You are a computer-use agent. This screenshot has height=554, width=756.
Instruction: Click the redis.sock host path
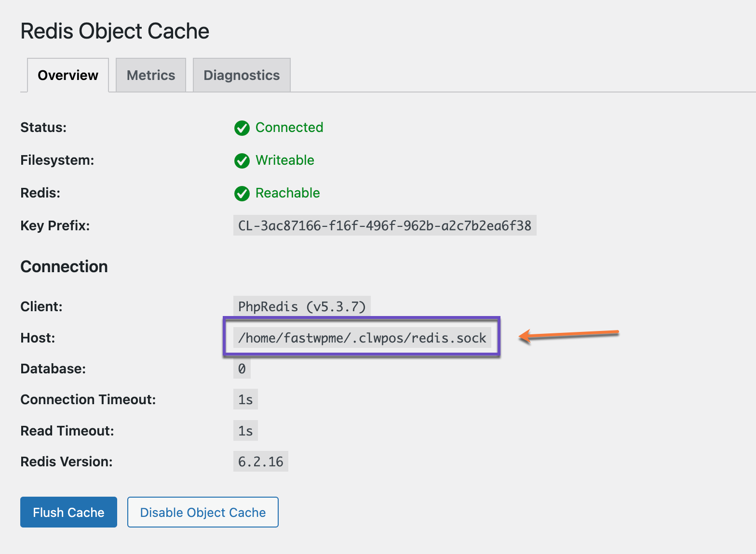coord(362,338)
